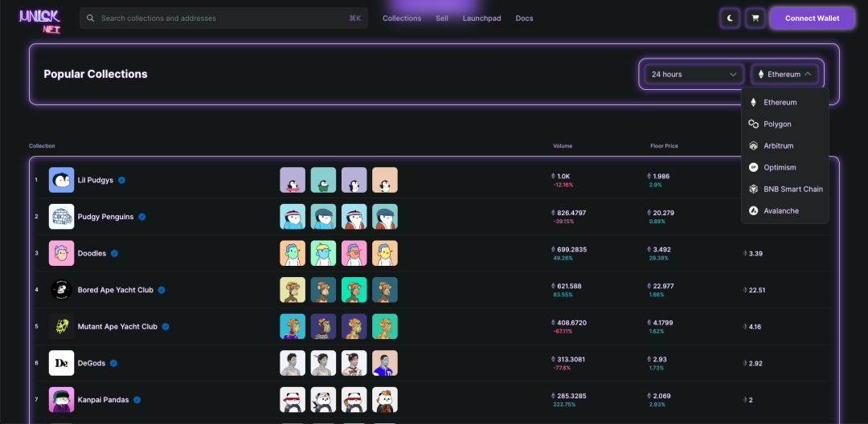Click DeGods volume change -77.6%
This screenshot has width=868, height=424.
click(563, 368)
